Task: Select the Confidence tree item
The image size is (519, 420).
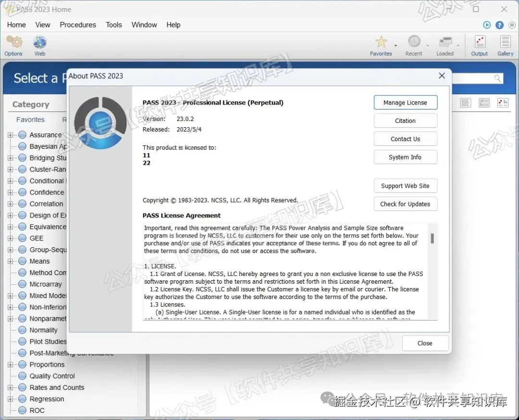Action: coord(47,192)
